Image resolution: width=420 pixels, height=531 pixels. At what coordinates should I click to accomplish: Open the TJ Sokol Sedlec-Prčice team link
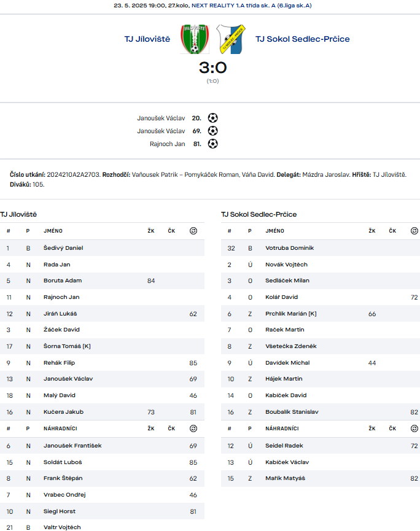coord(303,39)
